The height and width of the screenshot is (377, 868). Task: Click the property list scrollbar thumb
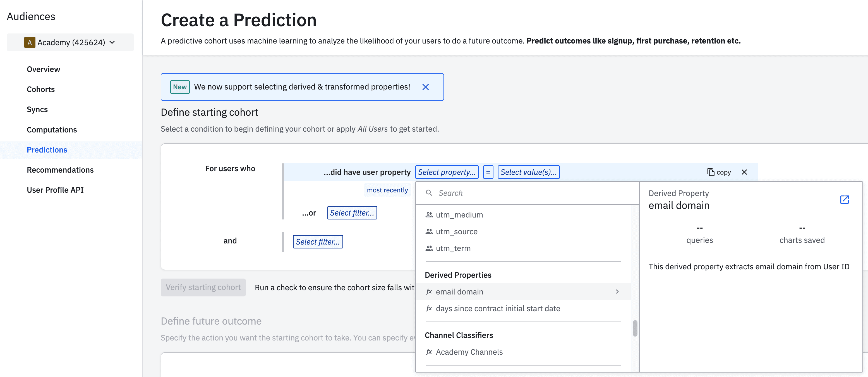(635, 328)
